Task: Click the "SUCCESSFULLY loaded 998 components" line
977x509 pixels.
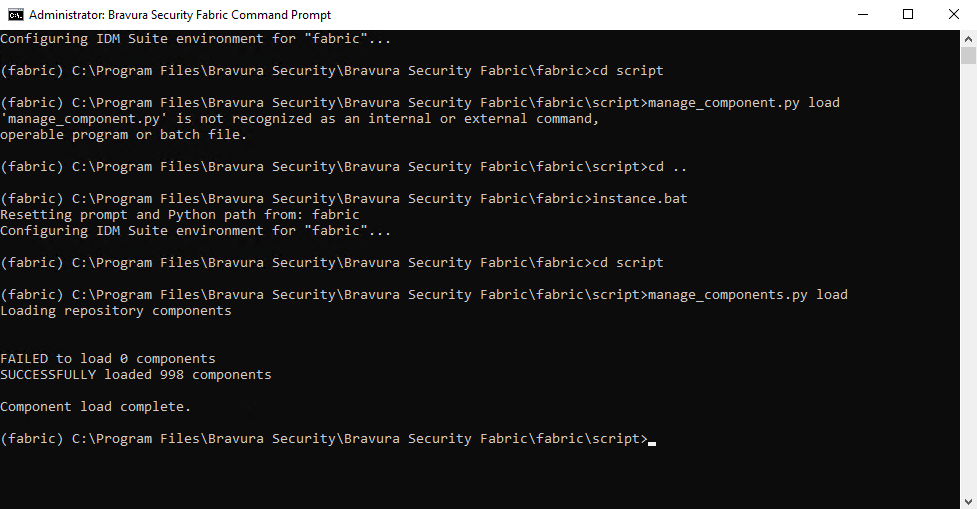Action: pyautogui.click(x=136, y=375)
